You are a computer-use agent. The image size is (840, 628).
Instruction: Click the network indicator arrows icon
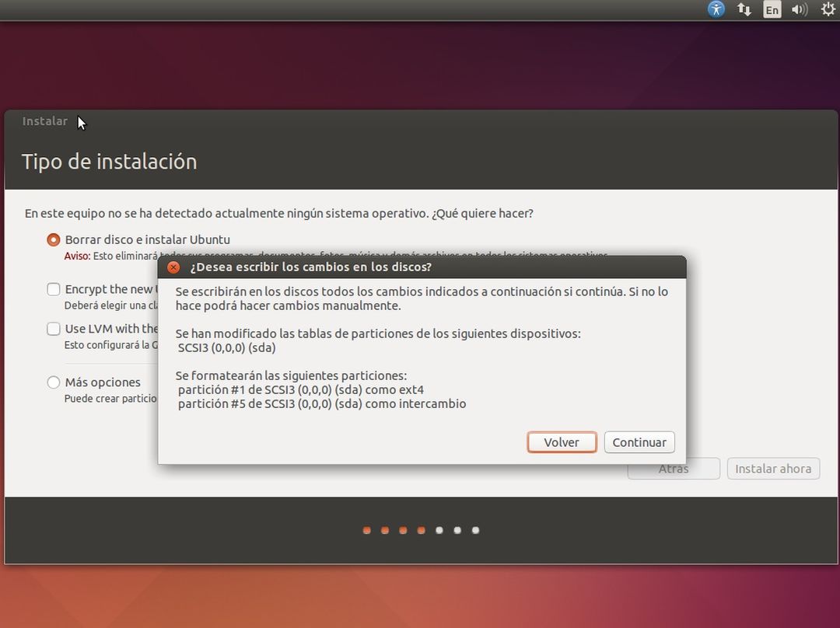point(744,9)
